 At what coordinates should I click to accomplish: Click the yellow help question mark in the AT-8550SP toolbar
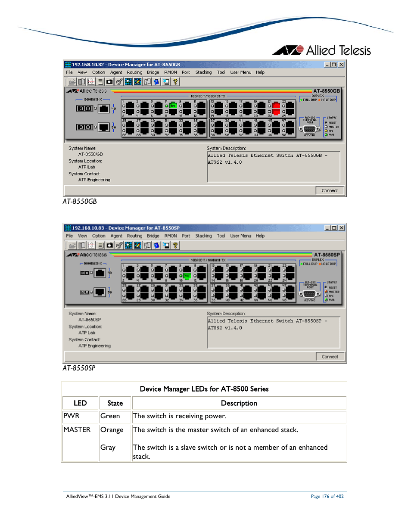tap(175, 245)
